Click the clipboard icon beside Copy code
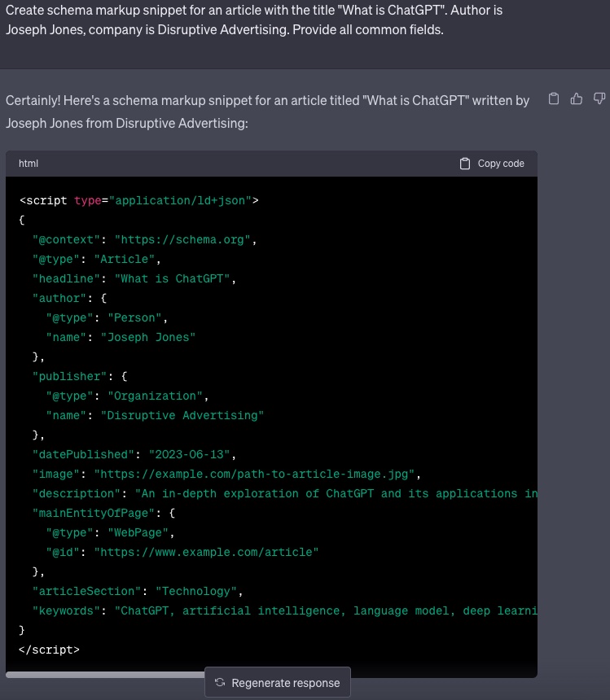 465,164
